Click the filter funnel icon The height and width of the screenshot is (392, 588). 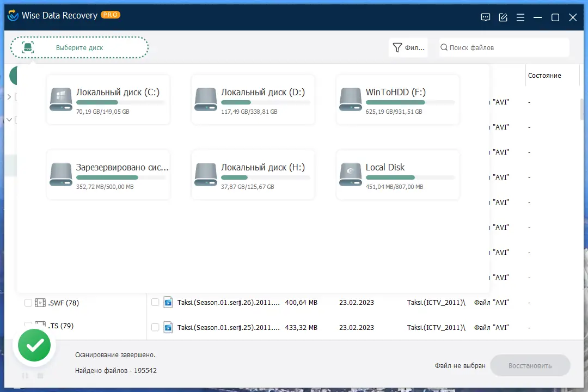[397, 48]
